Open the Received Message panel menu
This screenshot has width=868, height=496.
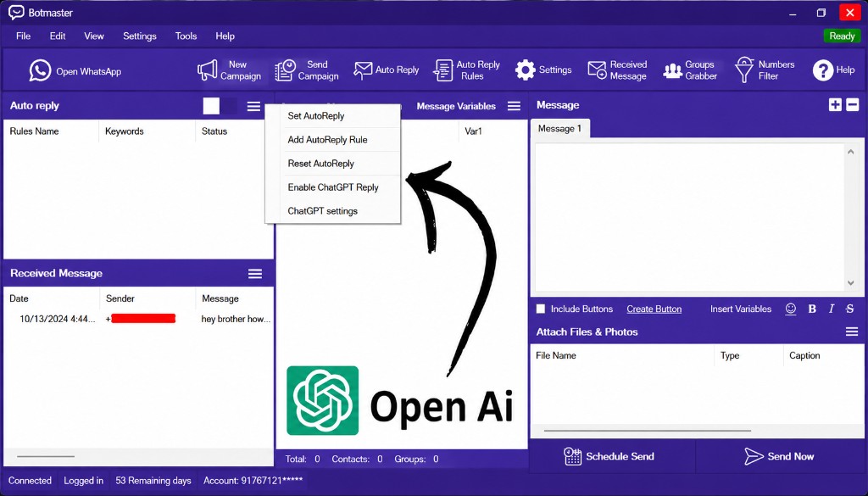point(254,274)
